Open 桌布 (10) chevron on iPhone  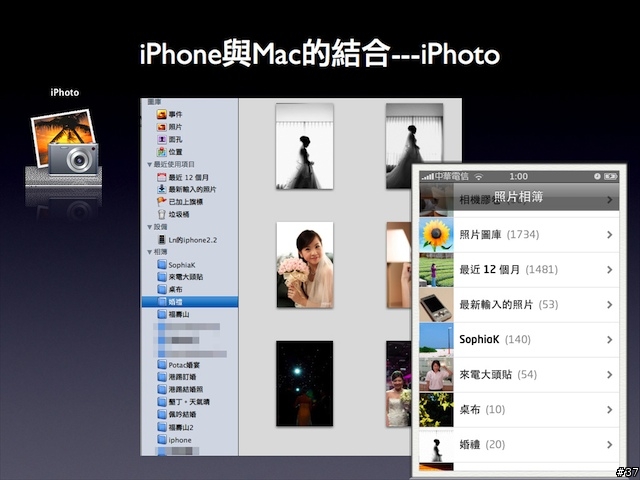click(609, 410)
